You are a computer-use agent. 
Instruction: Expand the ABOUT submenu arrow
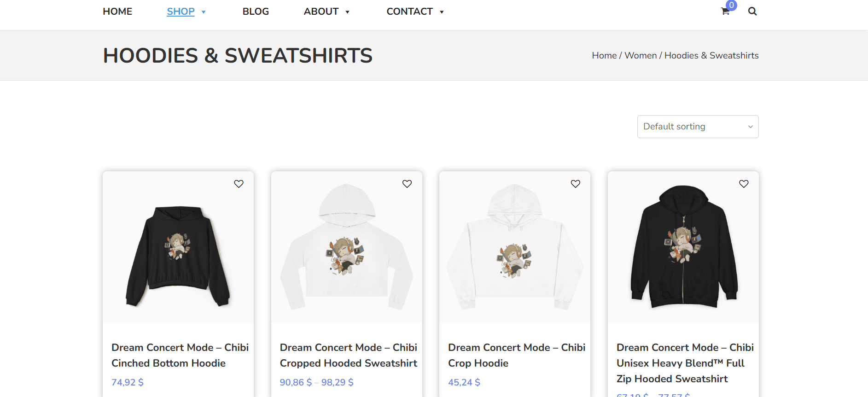(x=347, y=12)
